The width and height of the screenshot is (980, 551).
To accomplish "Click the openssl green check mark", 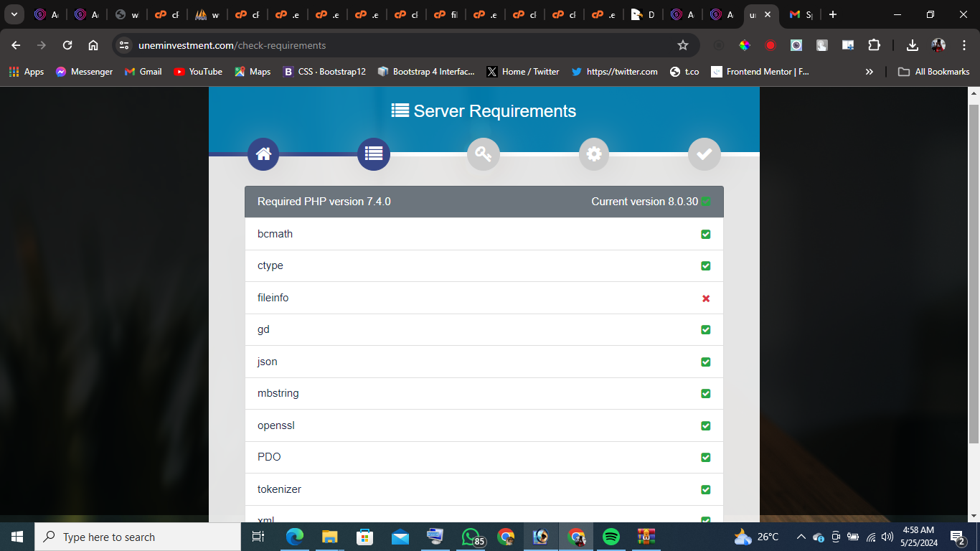I will click(706, 426).
